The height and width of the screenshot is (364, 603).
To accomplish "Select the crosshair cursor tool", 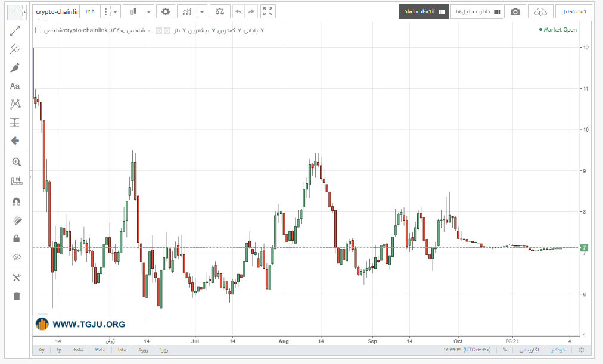I will tap(15, 13).
